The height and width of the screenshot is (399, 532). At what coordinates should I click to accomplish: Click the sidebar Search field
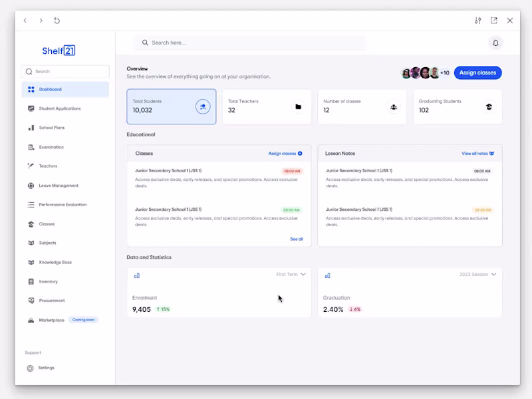point(65,71)
